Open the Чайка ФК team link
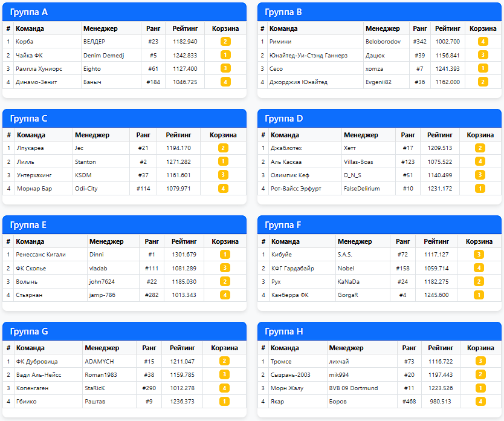The width and height of the screenshot is (504, 421). coord(29,55)
